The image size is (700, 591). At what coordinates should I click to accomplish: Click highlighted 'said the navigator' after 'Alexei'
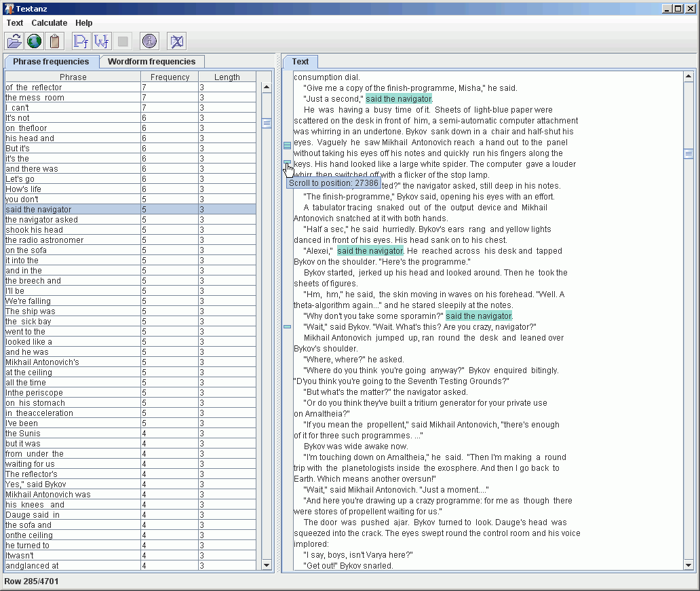[370, 250]
